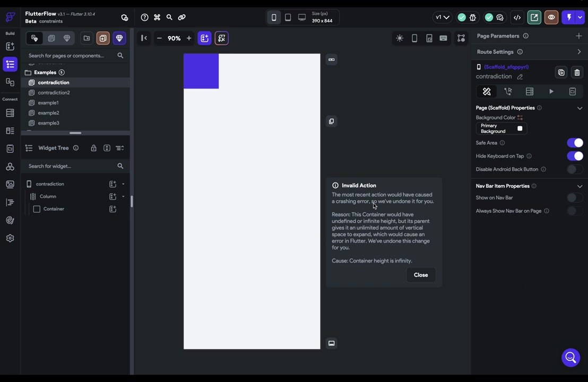Toggle the widget tree lock icon
This screenshot has width=588, height=382.
[94, 148]
